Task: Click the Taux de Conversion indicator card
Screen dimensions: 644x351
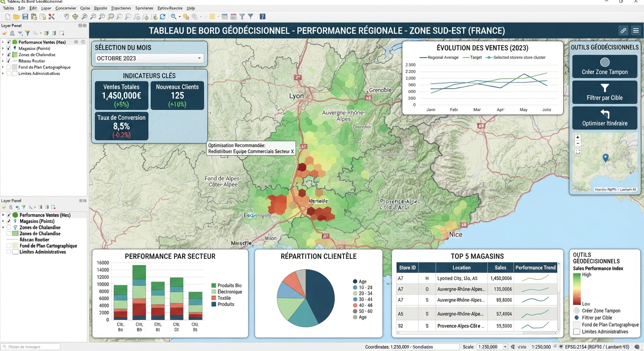Action: coord(122,126)
